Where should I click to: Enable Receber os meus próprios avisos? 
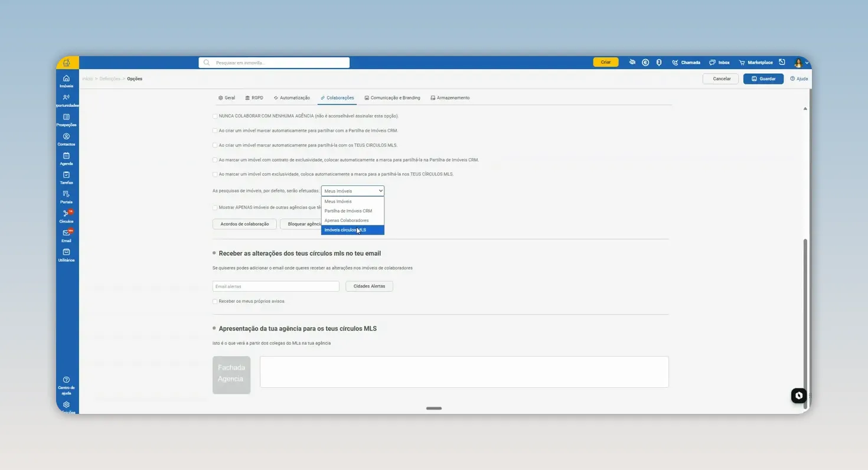215,302
